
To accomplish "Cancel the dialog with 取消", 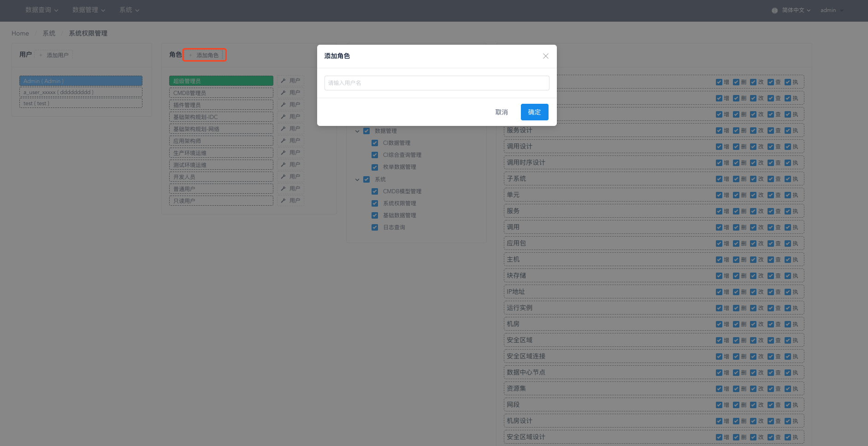I will pos(502,112).
